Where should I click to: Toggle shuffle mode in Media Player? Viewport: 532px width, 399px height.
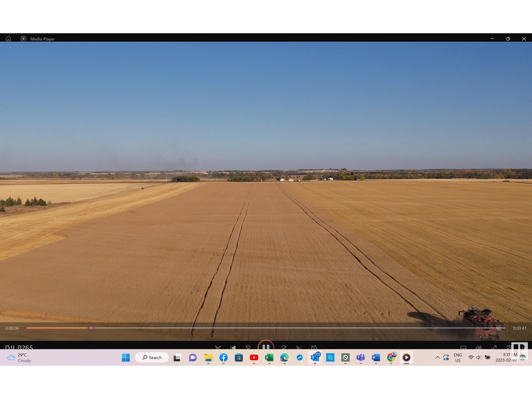pyautogui.click(x=218, y=347)
